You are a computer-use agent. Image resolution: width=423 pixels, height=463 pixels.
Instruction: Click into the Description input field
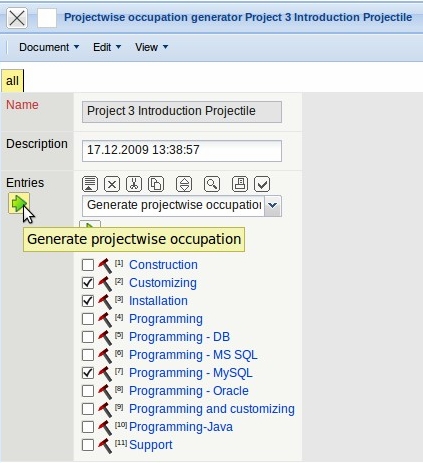click(182, 151)
